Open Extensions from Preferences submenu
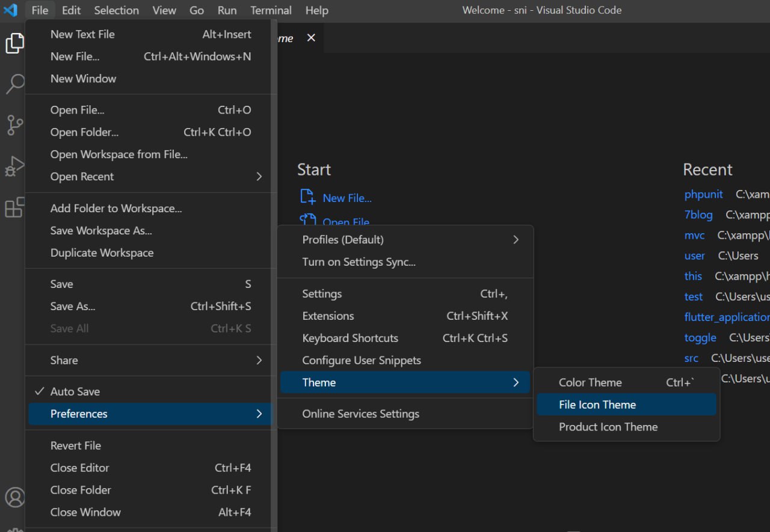Screen dimensions: 770x532 [405, 316]
